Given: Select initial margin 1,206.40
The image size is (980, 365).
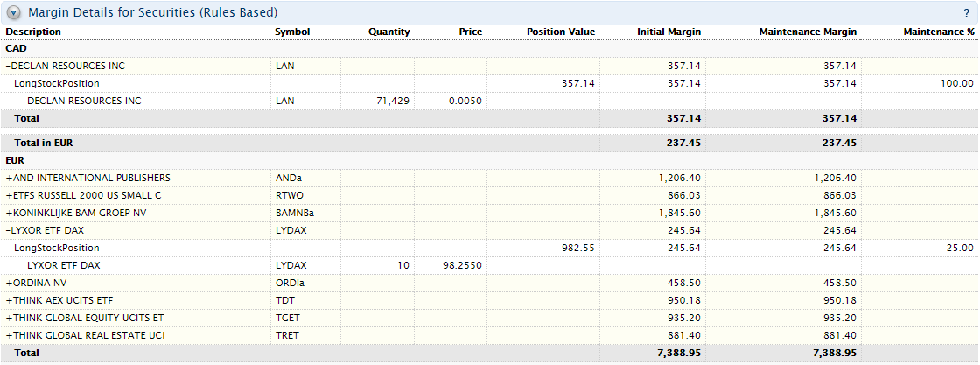Looking at the screenshot, I should 679,179.
